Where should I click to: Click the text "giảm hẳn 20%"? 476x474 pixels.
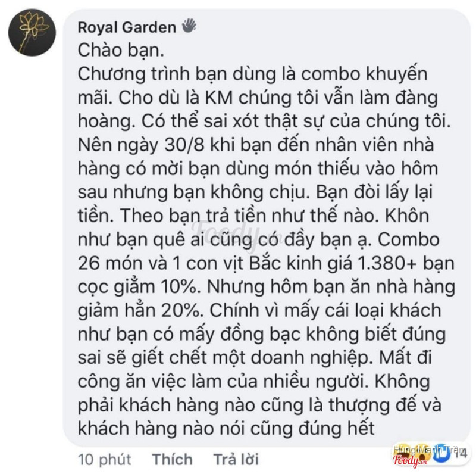tap(139, 310)
